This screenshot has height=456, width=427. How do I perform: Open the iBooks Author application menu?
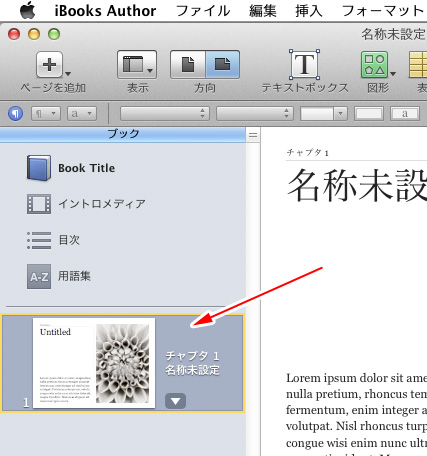pyautogui.click(x=105, y=11)
